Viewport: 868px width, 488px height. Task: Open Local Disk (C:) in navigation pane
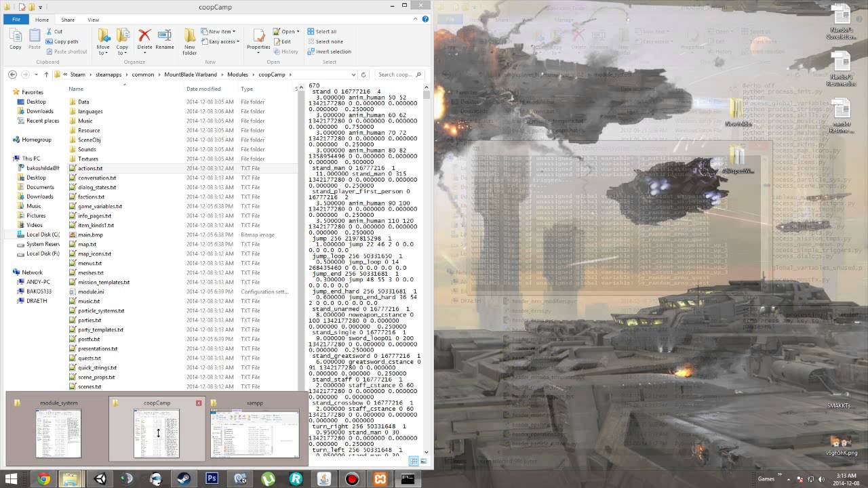(37, 235)
